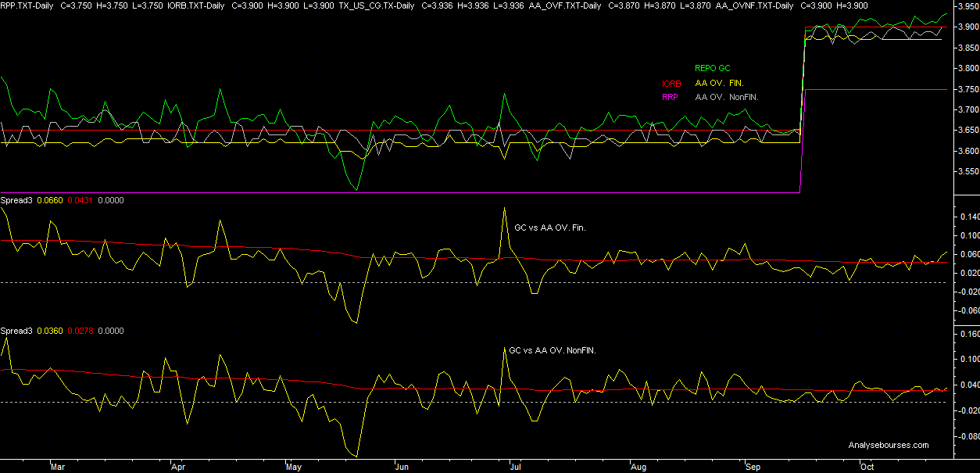Image resolution: width=980 pixels, height=473 pixels.
Task: Click the yellow AA OV. FIN. legend label
Action: click(720, 83)
